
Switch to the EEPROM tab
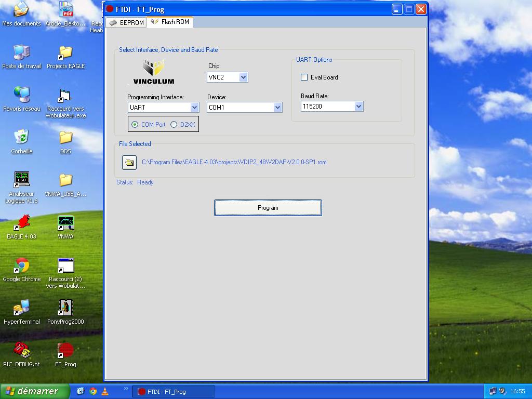coord(126,22)
